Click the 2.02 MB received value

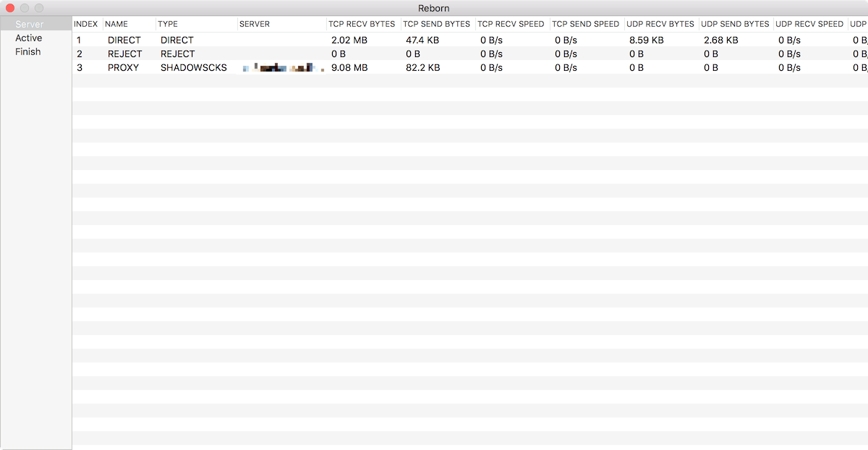[x=349, y=40]
